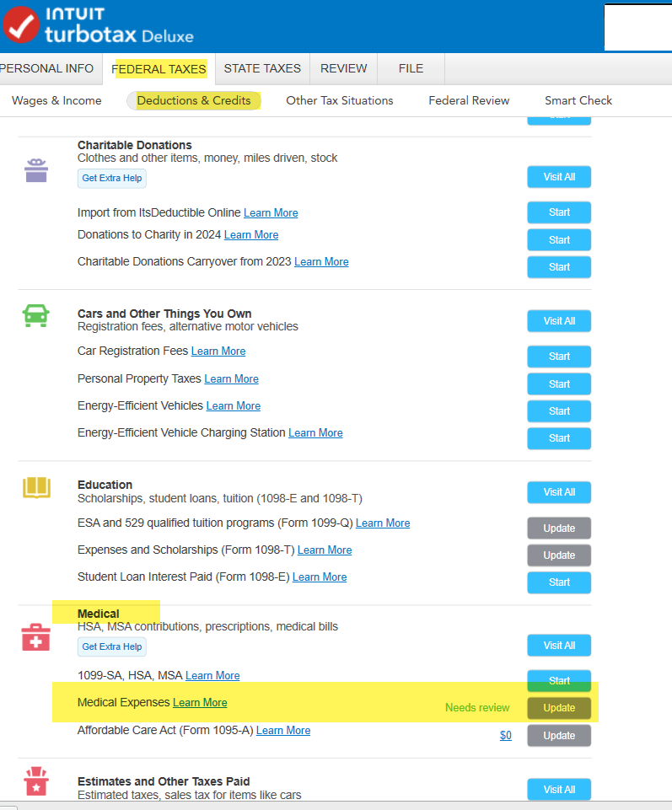The image size is (672, 810).
Task: Click the Charitable Donations gift box icon
Action: [36, 171]
